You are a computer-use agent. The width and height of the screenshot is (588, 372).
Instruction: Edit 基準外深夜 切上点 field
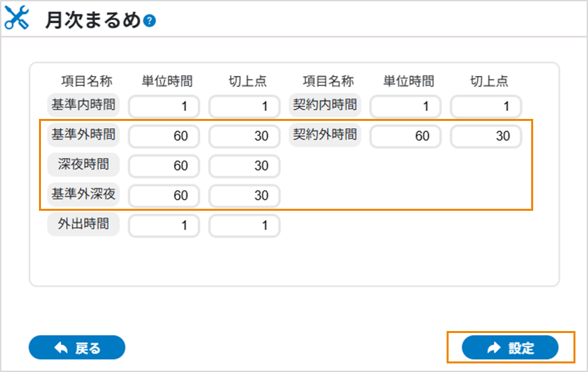click(x=244, y=196)
